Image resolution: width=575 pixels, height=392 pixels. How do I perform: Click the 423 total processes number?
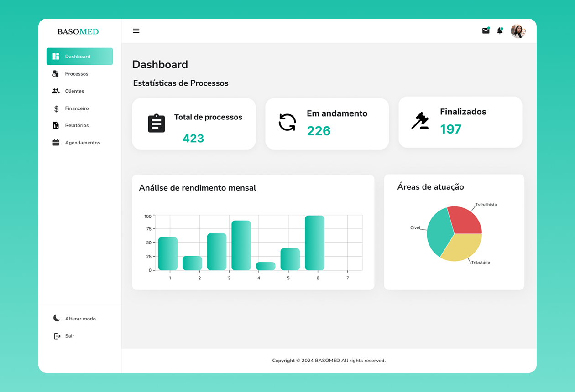[x=193, y=139]
